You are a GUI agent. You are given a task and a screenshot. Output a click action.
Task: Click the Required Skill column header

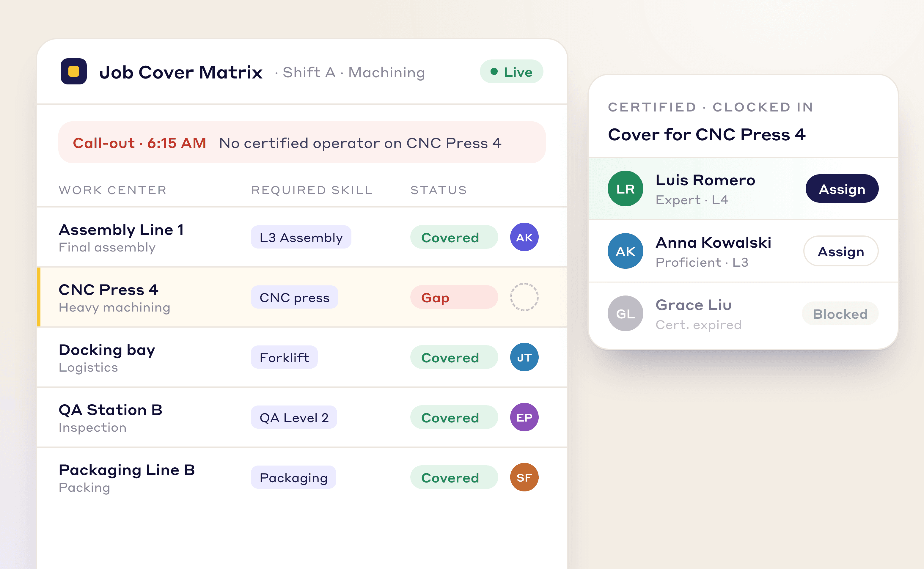coord(312,190)
